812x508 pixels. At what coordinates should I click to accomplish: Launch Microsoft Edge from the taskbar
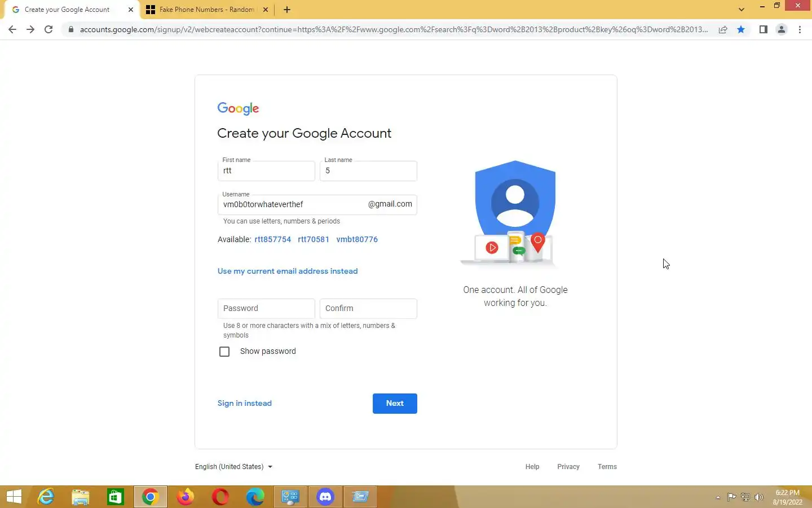point(255,497)
